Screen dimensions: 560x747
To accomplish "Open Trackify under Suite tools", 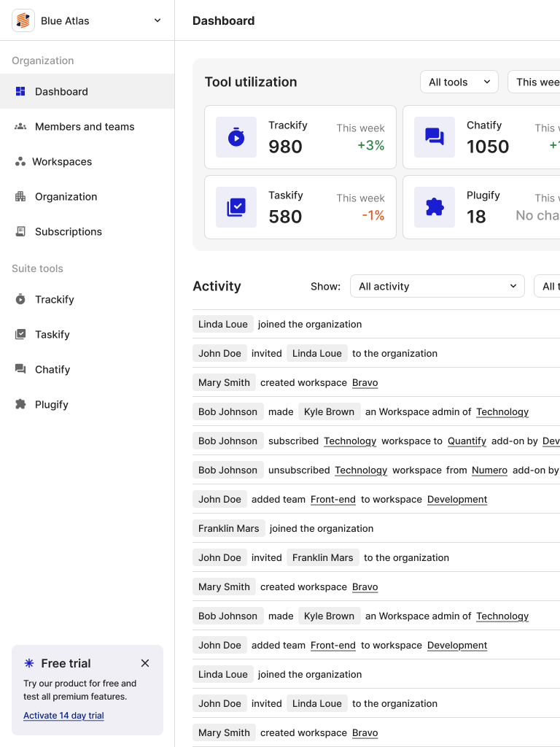I will [54, 300].
